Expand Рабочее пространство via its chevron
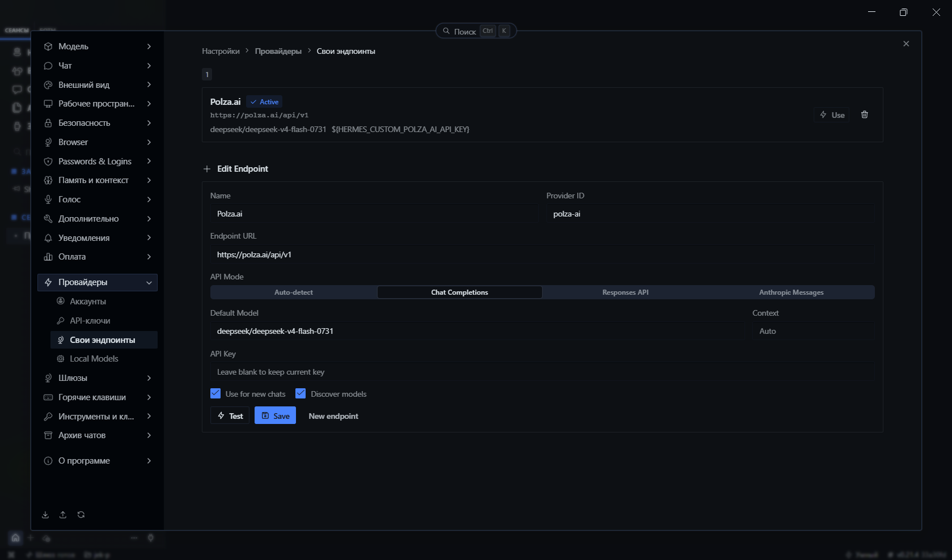 coord(149,104)
